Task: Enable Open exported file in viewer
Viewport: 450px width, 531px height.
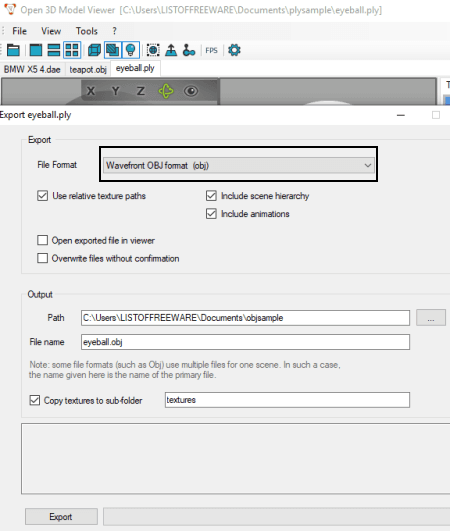Action: click(x=42, y=240)
